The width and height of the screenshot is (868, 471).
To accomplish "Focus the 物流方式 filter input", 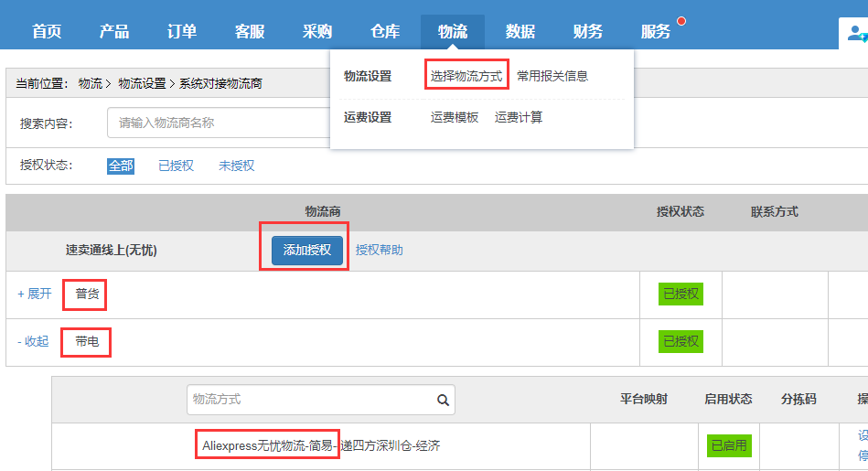I will 311,400.
